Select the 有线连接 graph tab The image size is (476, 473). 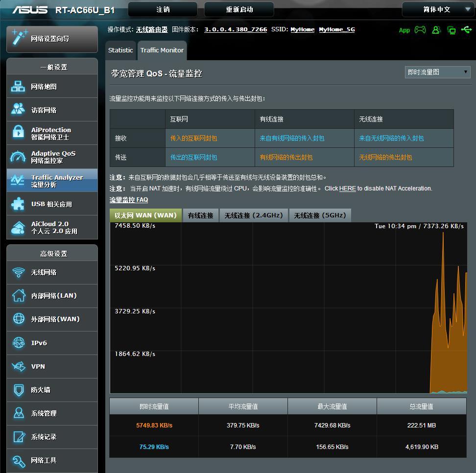point(201,215)
